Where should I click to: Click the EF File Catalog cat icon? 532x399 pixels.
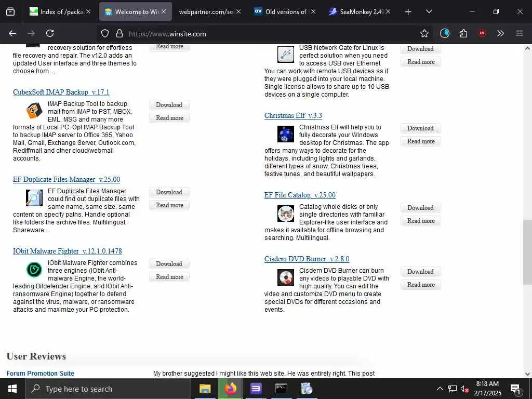286,214
